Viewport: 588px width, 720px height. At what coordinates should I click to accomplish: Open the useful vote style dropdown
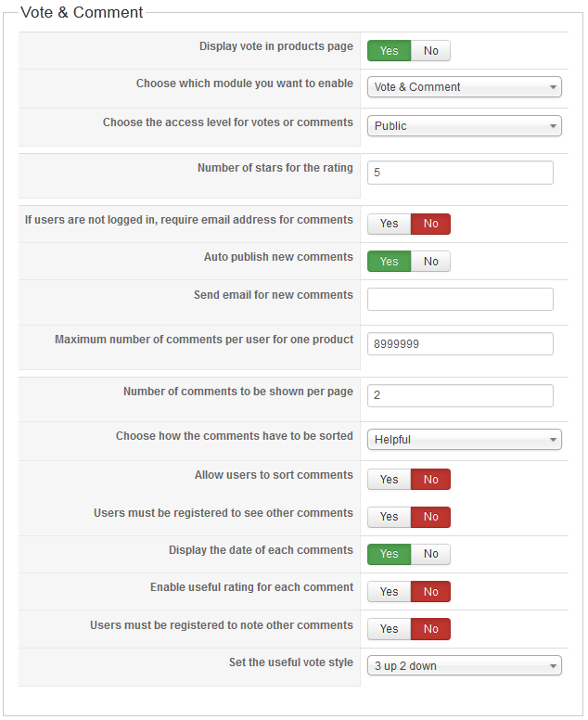tap(464, 665)
